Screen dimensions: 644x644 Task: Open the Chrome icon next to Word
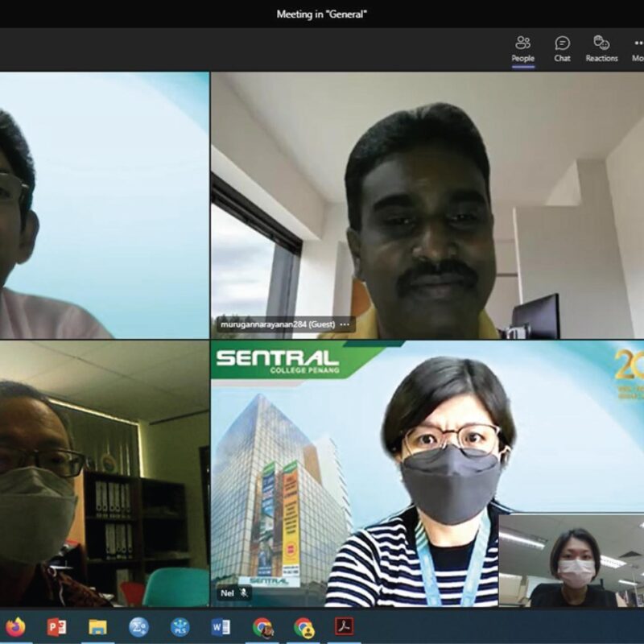tap(263, 627)
